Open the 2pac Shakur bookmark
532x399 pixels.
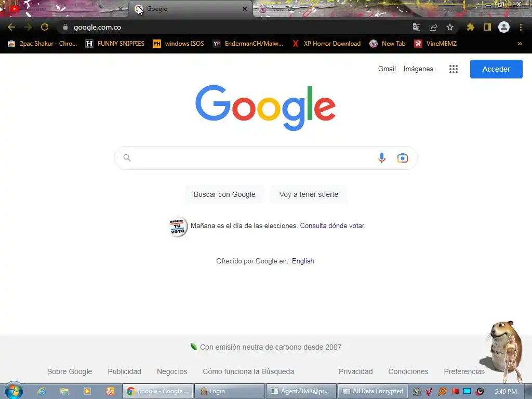pyautogui.click(x=43, y=44)
